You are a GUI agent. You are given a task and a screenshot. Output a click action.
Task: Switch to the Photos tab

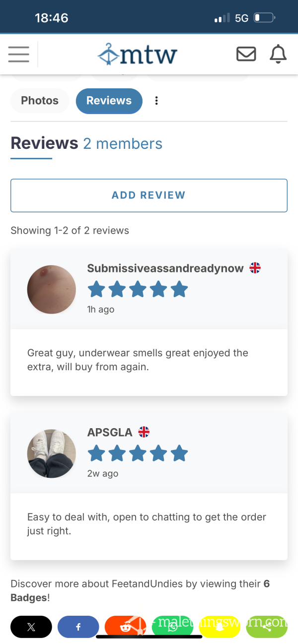click(40, 101)
